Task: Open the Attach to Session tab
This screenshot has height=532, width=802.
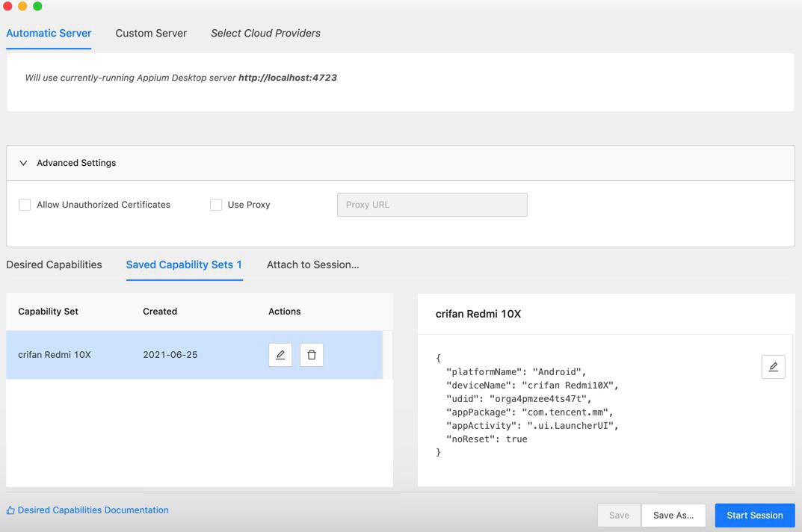Action: (x=312, y=265)
